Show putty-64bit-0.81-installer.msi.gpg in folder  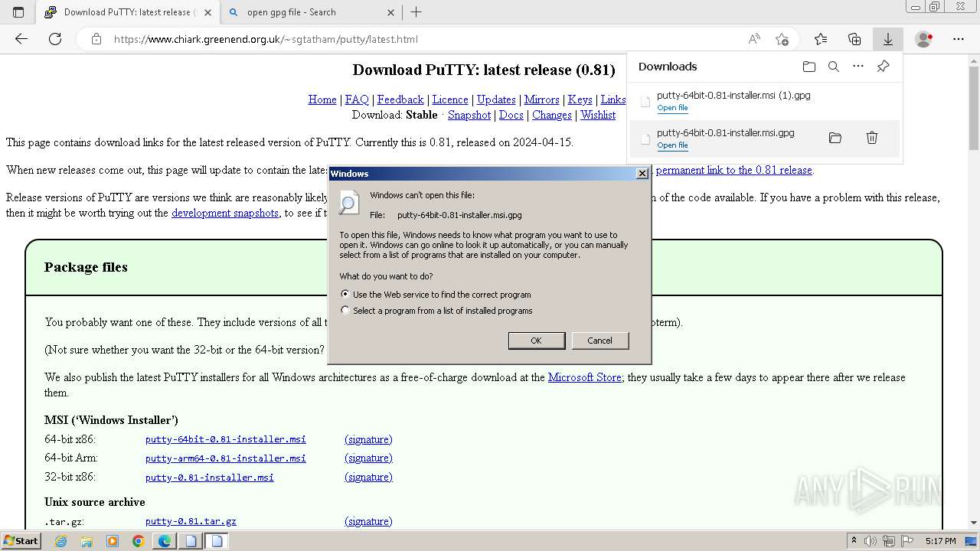pyautogui.click(x=835, y=138)
